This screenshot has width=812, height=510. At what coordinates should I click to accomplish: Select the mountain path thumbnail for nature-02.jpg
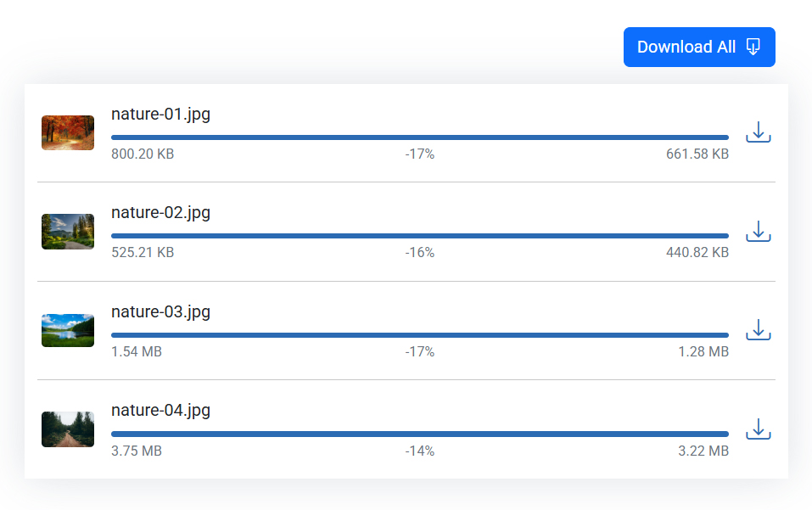coord(68,231)
